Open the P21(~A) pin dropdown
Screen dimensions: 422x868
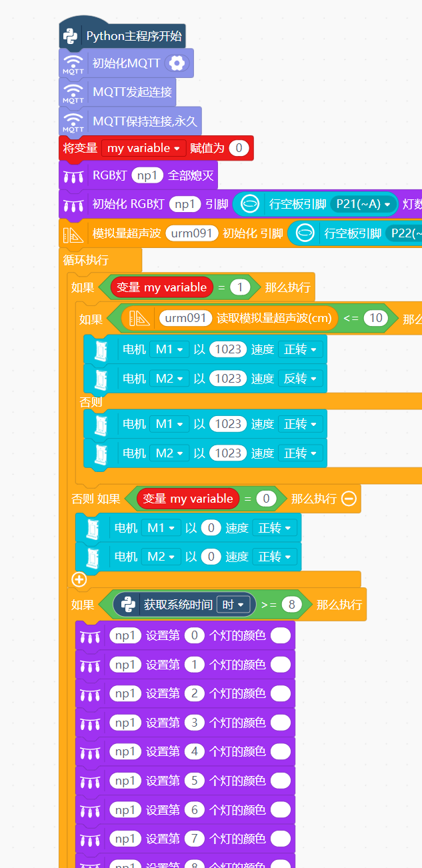(x=364, y=204)
